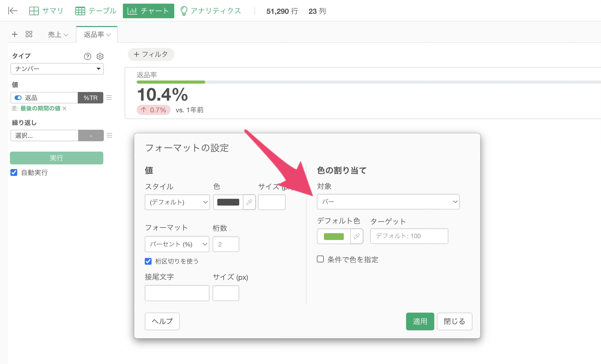Click the green default color swatch
The image size is (601, 364).
tap(334, 236)
